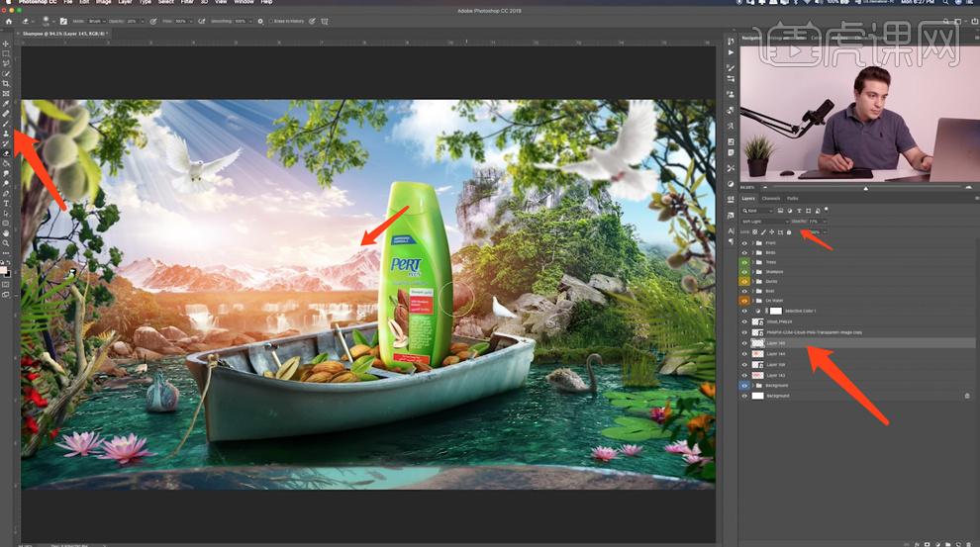Hide the Trees group layer

[744, 262]
